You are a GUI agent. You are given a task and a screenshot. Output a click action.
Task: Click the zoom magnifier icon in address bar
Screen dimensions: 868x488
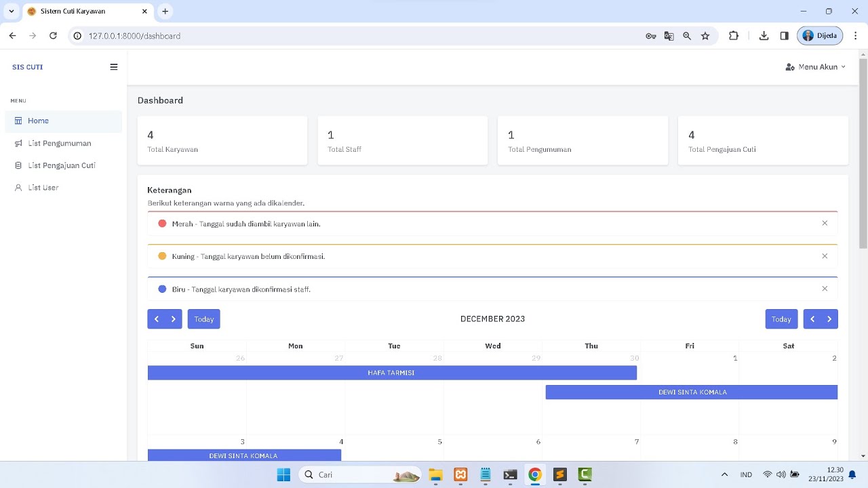coord(687,36)
